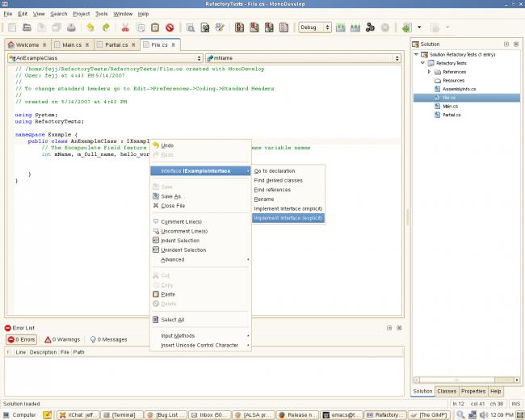
Task: Open the mName member selector
Action: (x=303, y=58)
